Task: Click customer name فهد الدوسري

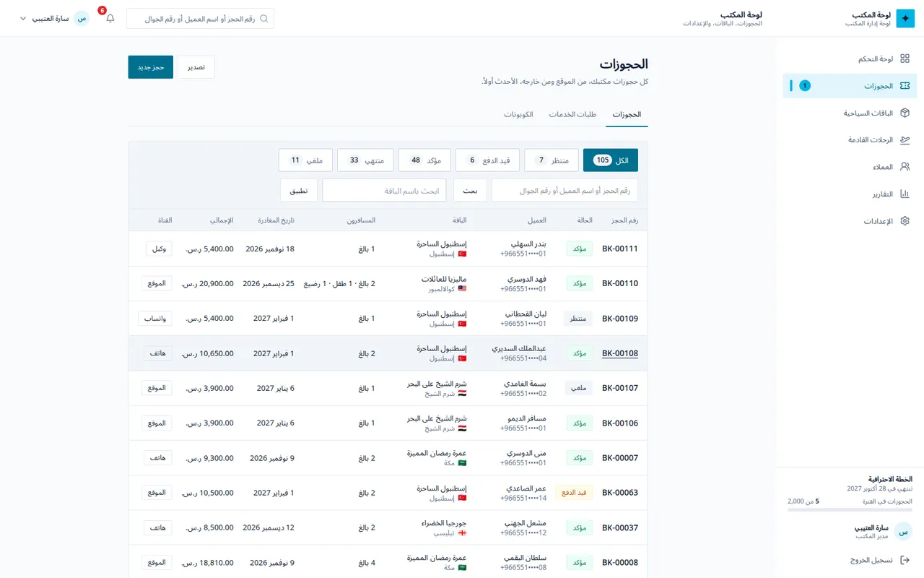Action: tap(526, 279)
